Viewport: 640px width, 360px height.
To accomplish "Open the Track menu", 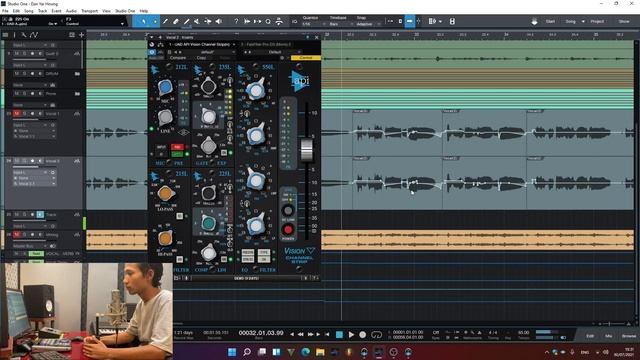I will click(42, 11).
